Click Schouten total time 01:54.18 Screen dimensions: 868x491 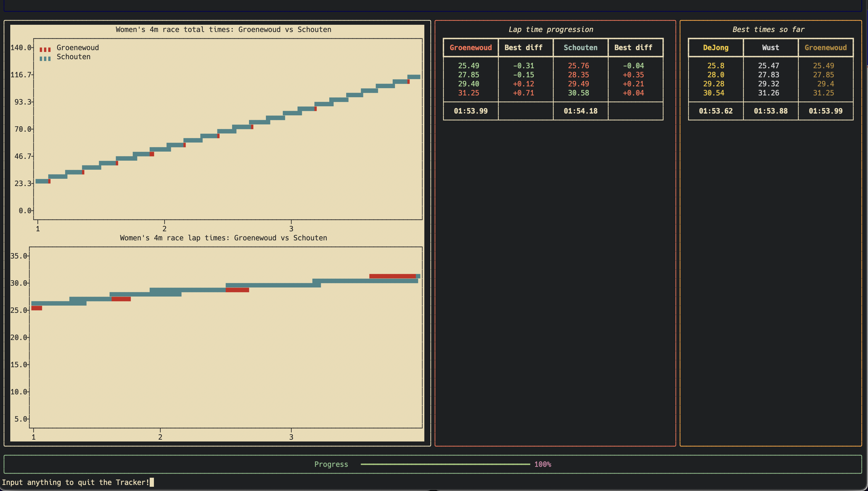580,111
